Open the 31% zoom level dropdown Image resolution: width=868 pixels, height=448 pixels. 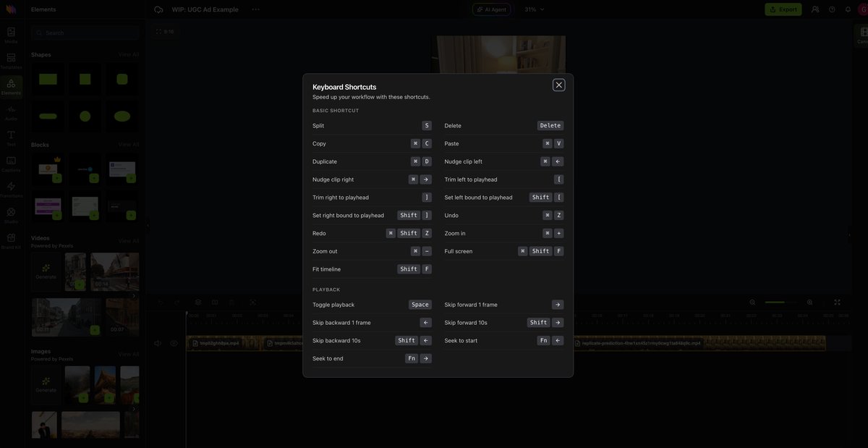tap(535, 9)
